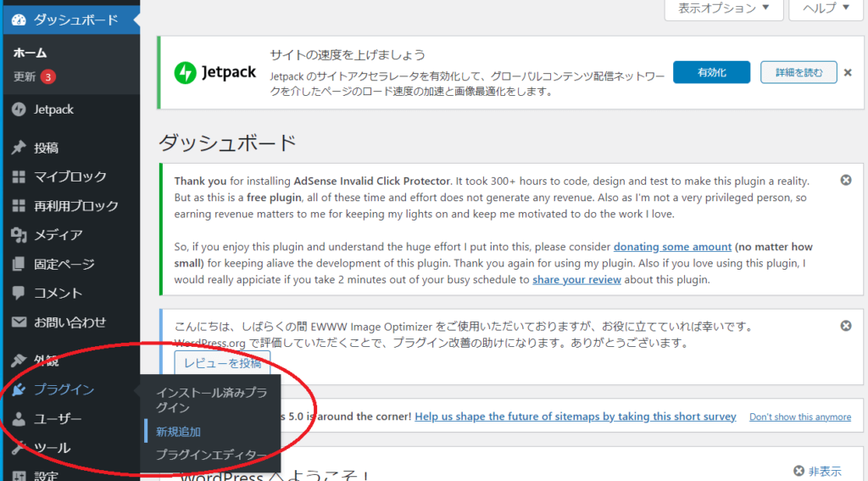Dismiss the AdSense Invalid Click Protector notice

tap(846, 180)
